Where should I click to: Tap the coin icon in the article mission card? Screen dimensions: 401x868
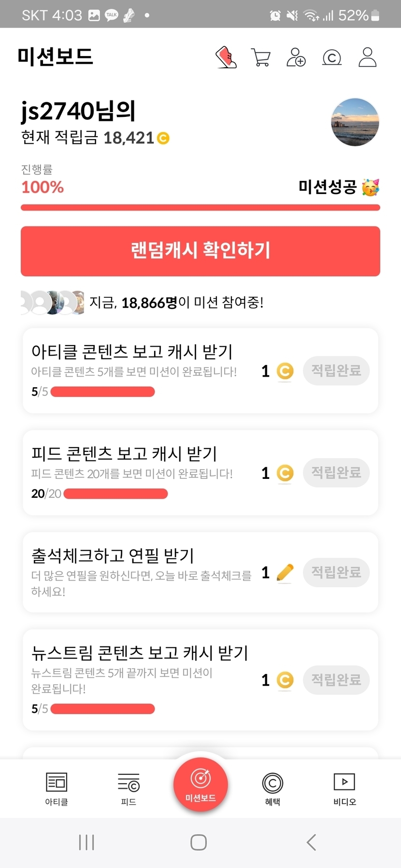pos(285,371)
